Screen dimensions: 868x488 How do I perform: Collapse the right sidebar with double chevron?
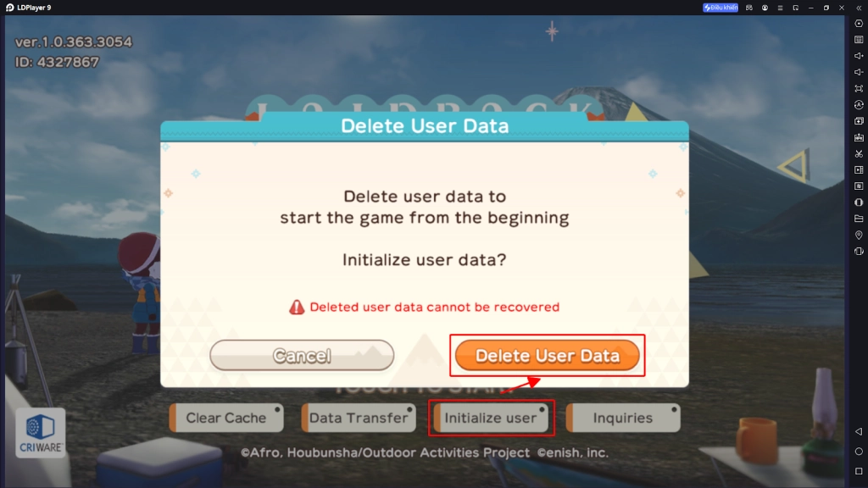(859, 8)
